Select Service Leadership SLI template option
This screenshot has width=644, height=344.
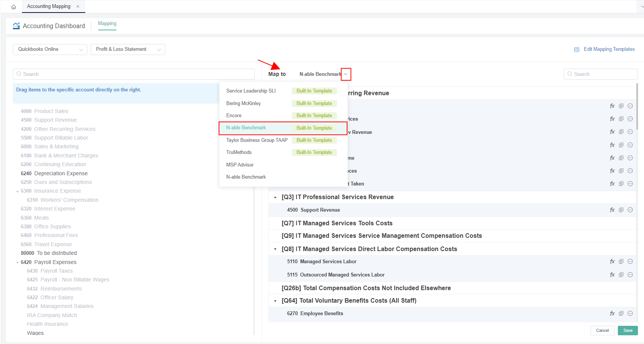coord(251,91)
